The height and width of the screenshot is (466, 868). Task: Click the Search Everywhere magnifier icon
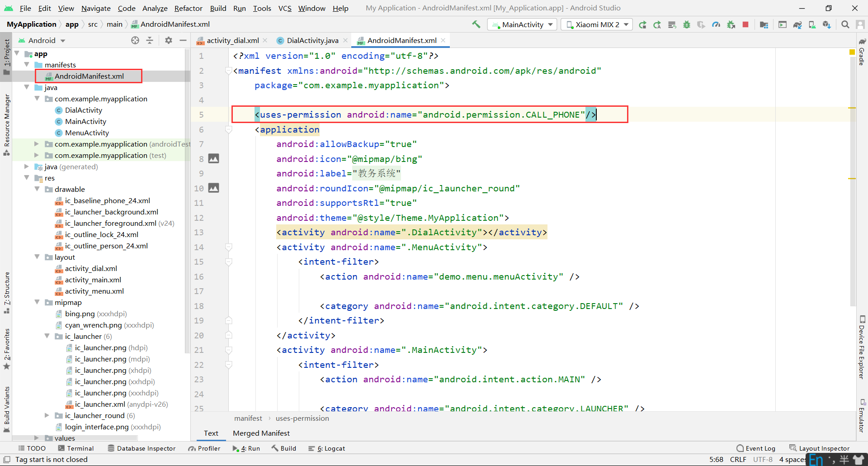click(x=845, y=24)
